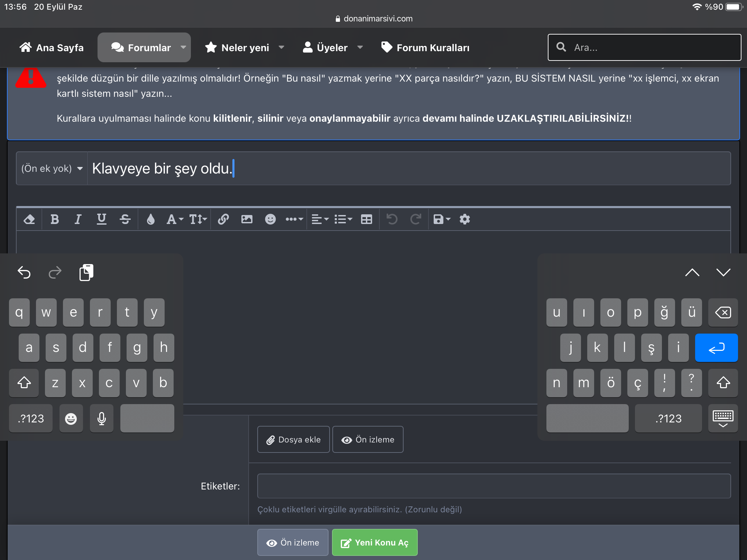Viewport: 747px width, 560px height.
Task: Click the eraser remove-formatting icon
Action: [29, 219]
